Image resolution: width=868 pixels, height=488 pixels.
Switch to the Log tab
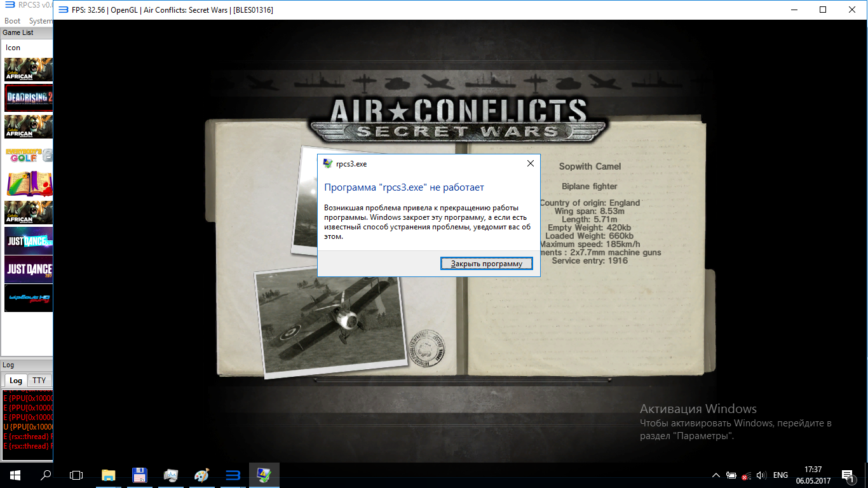[16, 381]
